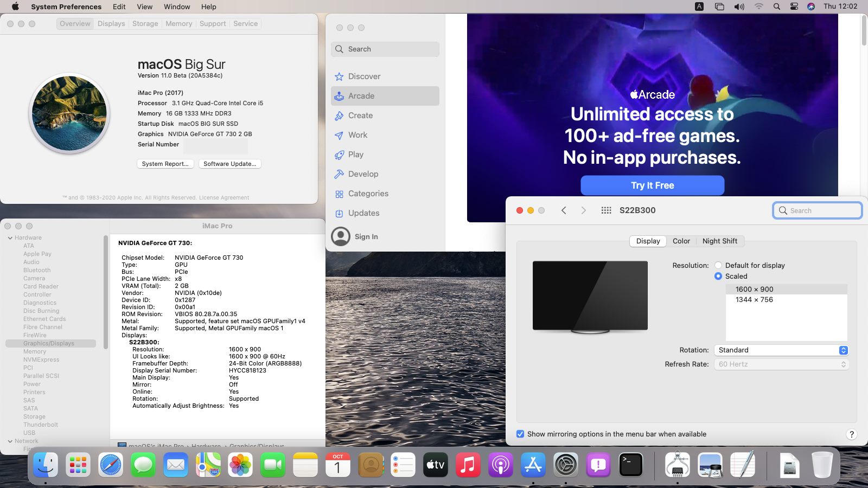
Task: Select Thunderbolt in the System Information sidebar
Action: coord(41,425)
